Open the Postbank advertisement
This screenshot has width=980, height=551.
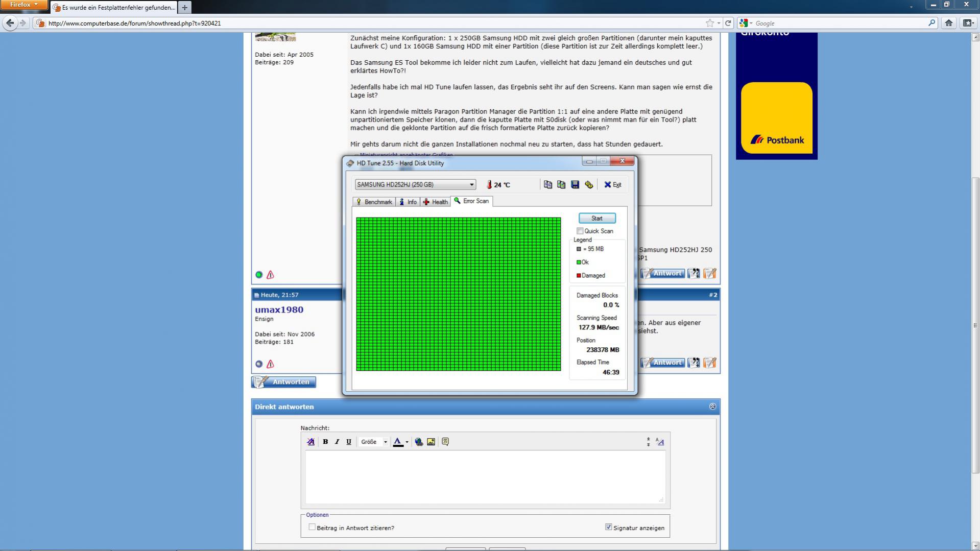(777, 97)
